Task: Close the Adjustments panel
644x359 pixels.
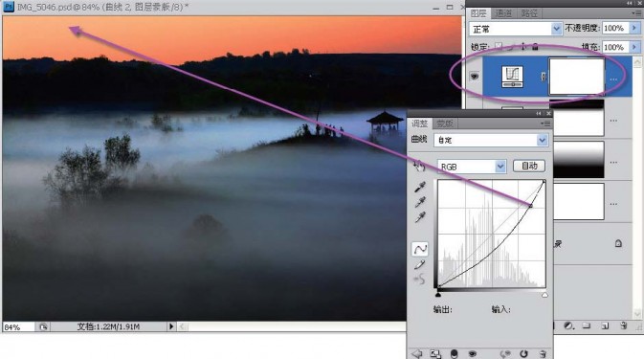Action: [548, 113]
